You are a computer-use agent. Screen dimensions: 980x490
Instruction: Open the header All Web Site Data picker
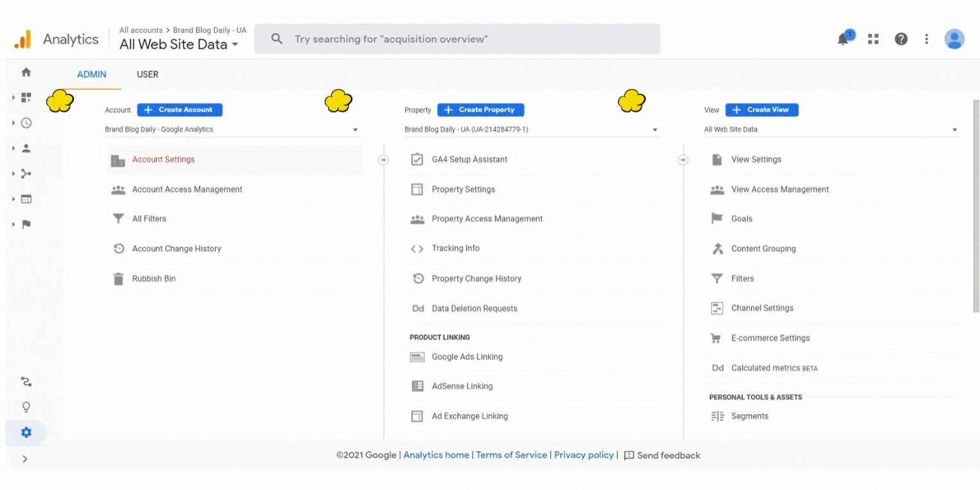click(x=179, y=44)
